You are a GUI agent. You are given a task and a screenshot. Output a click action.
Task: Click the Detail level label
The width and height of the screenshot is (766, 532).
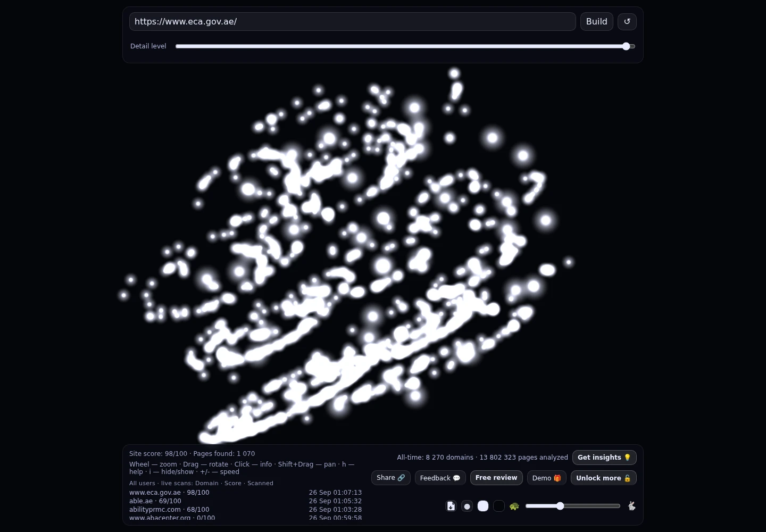click(148, 46)
